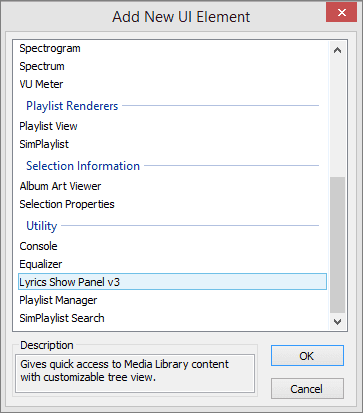The image size is (363, 413).
Task: Select Lyrics Show Panel v3 item
Action: [x=172, y=282]
